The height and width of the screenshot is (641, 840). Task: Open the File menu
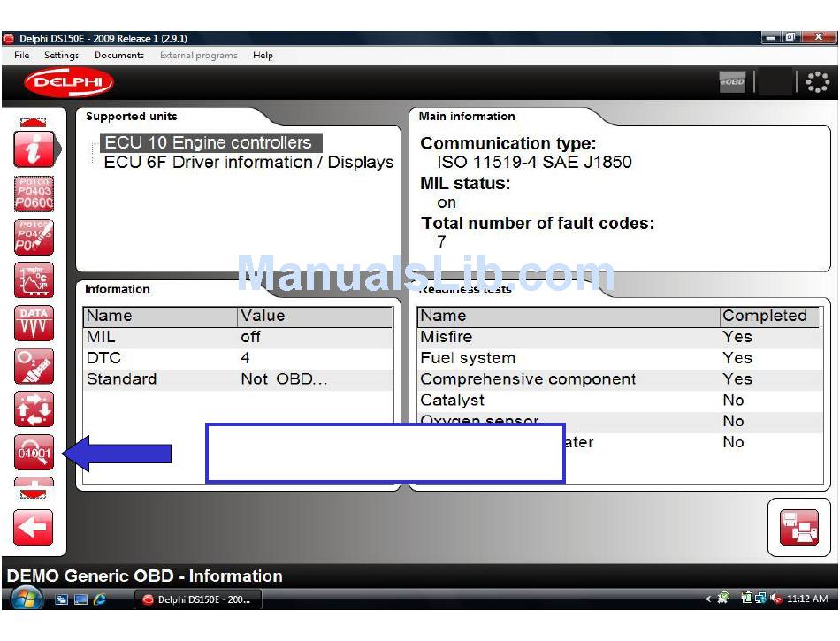22,55
